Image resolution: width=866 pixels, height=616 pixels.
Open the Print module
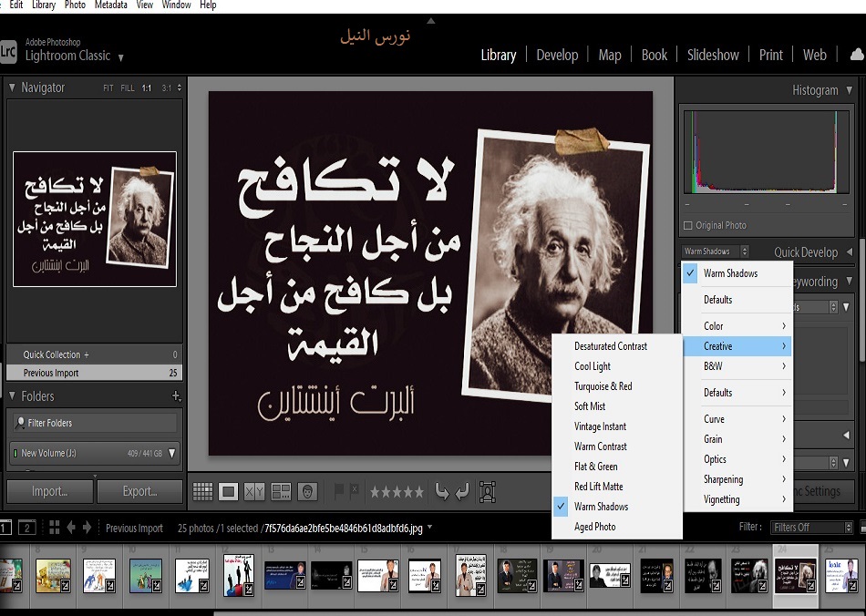[x=770, y=56]
